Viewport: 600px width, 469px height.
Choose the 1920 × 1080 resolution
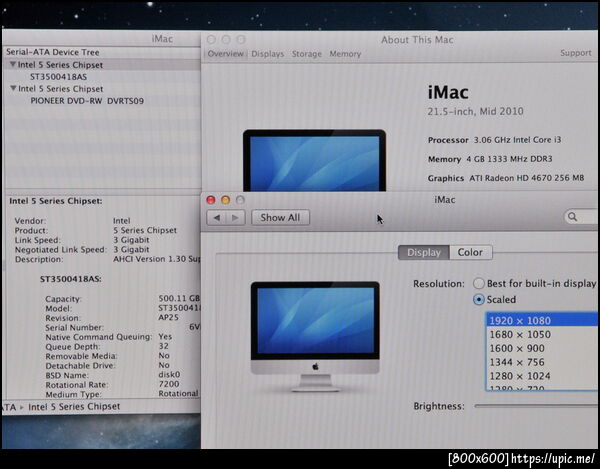coord(541,320)
